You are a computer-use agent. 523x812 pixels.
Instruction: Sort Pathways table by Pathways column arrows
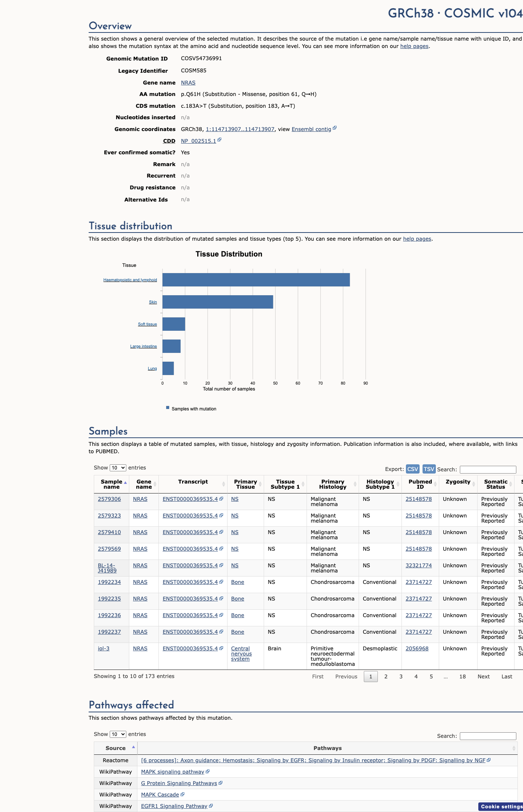coord(514,749)
